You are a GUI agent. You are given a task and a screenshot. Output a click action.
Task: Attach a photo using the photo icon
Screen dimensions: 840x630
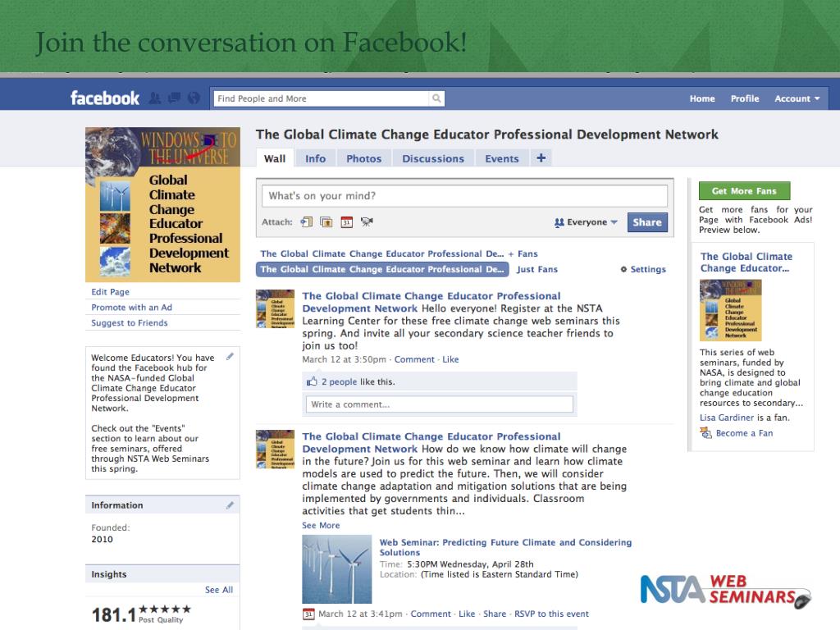coord(326,221)
